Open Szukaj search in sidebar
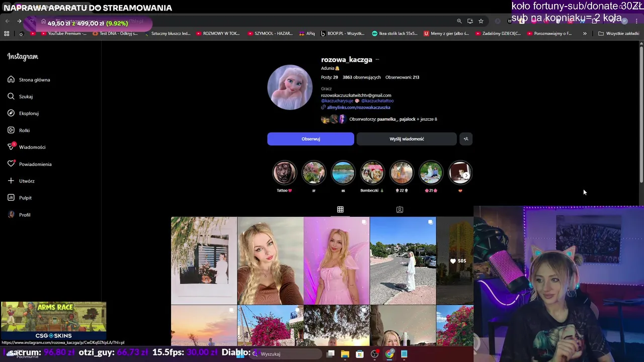 (x=20, y=97)
